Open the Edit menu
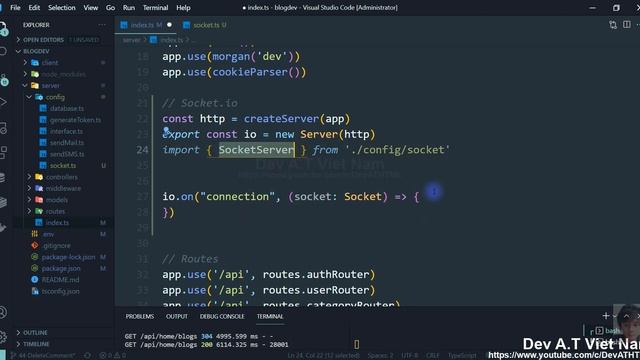The width and height of the screenshot is (640, 360). point(34,7)
